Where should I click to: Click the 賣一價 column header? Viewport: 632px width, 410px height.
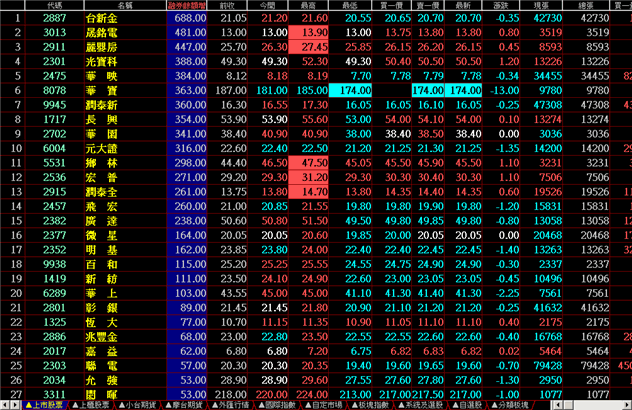[428, 5]
